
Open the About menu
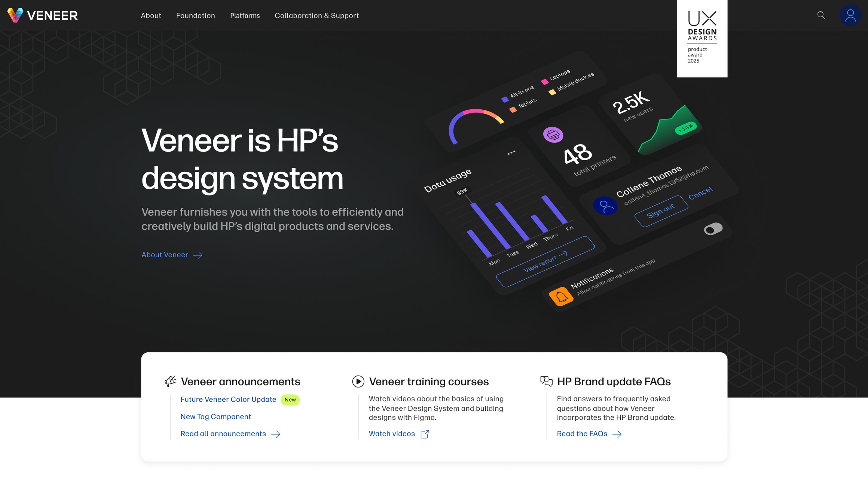point(151,16)
